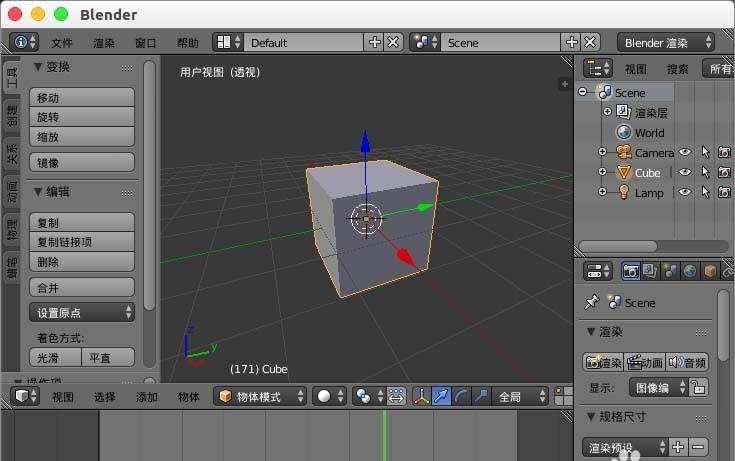Toggle Cube visibility eye icon
Viewport: 735px width, 461px height.
(685, 172)
